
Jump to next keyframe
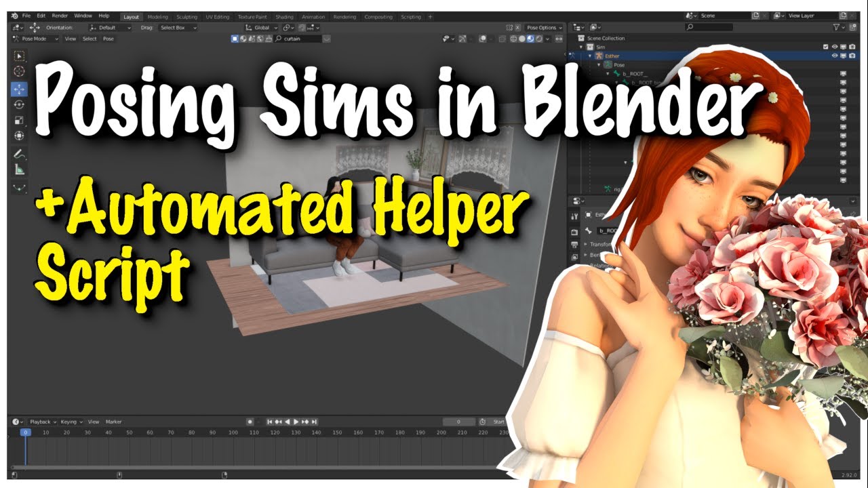(x=305, y=422)
